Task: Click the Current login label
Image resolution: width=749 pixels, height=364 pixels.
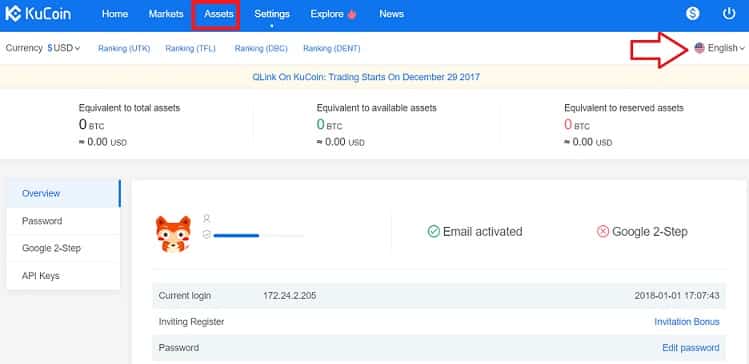Action: coord(184,296)
